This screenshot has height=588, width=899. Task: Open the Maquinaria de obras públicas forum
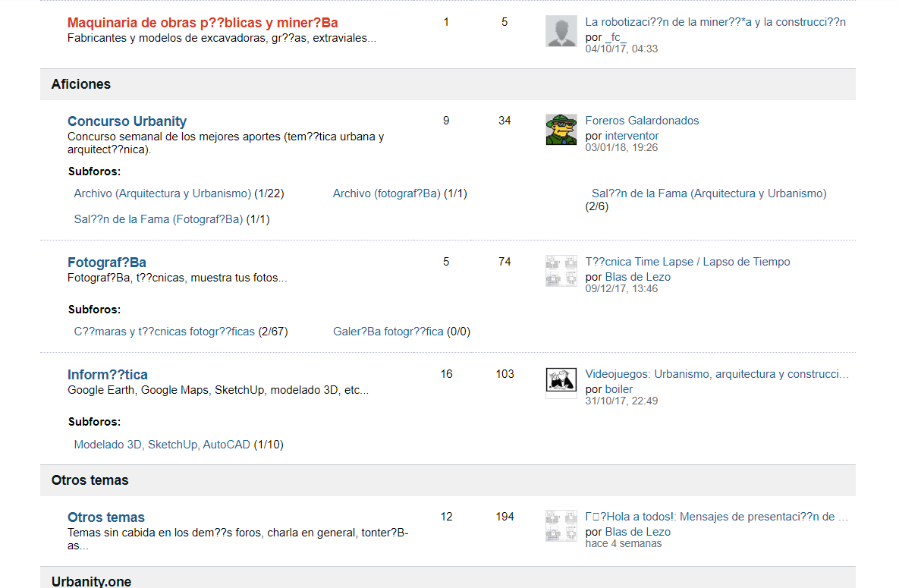pos(203,23)
